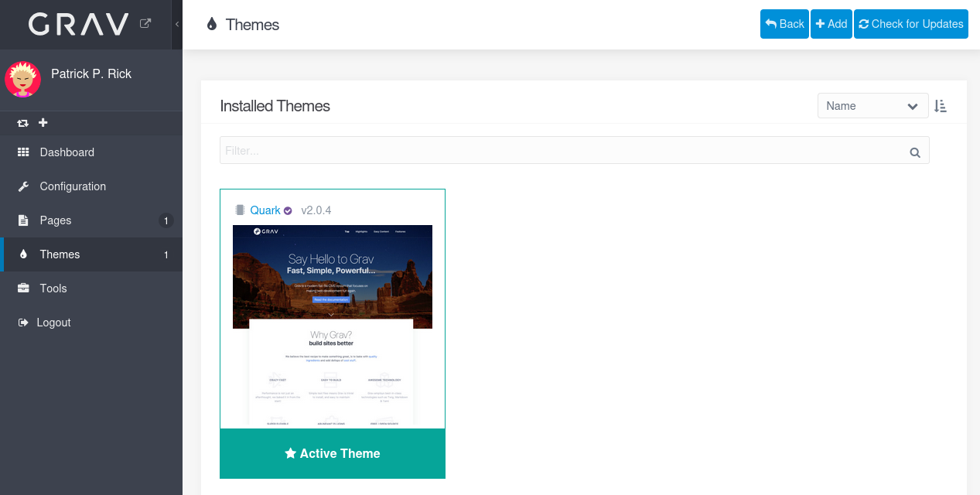980x495 pixels.
Task: Click the search magnifier icon in filter
Action: (x=915, y=152)
